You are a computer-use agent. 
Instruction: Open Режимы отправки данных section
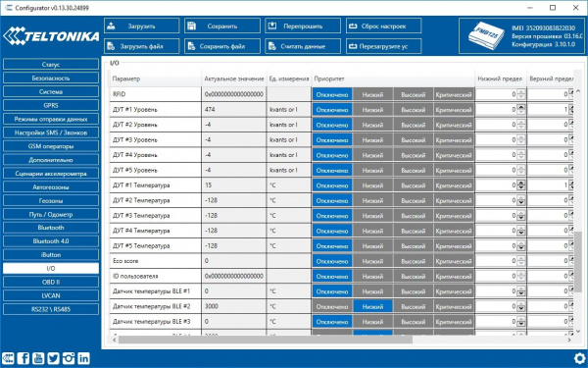[51, 119]
